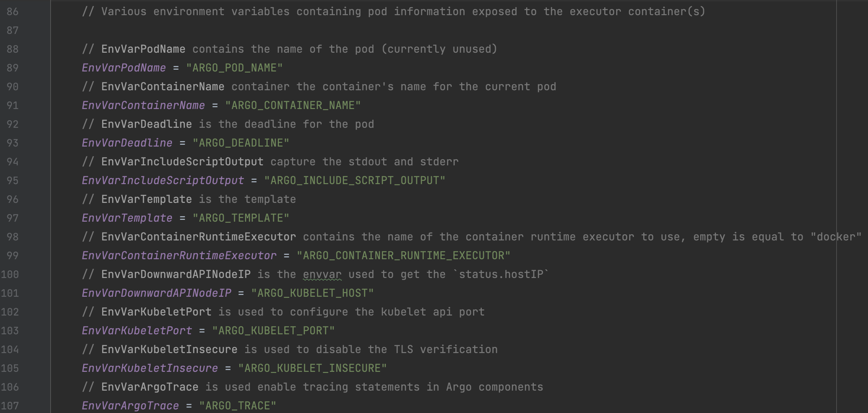Click the "ARGO_CONTAINER_NAME" string value
This screenshot has width=868, height=413.
[293, 105]
